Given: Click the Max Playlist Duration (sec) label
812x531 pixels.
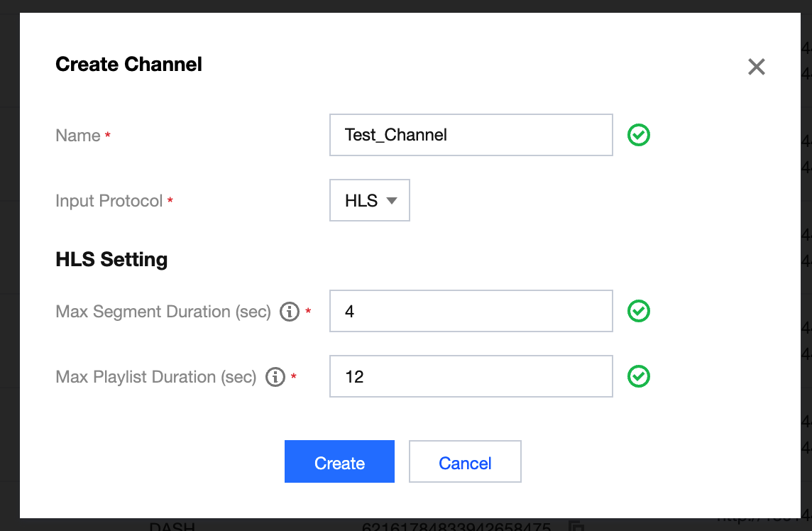Looking at the screenshot, I should [x=156, y=377].
